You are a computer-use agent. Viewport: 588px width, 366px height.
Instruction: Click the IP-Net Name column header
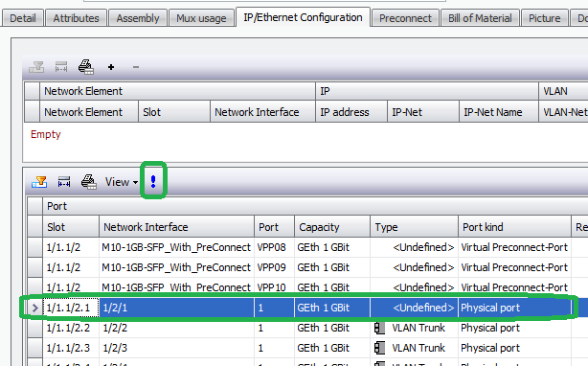tap(499, 112)
